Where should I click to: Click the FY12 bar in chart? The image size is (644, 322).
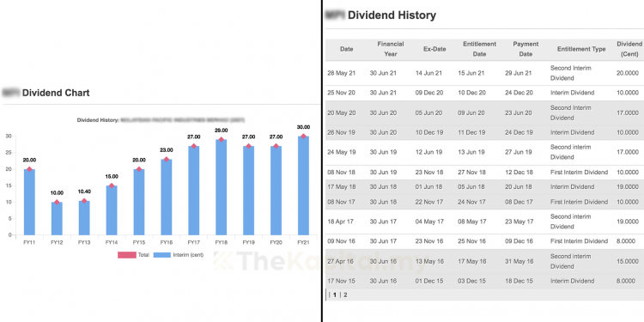click(57, 218)
